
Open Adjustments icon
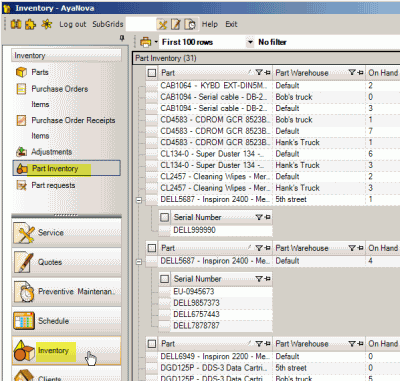[x=21, y=152]
